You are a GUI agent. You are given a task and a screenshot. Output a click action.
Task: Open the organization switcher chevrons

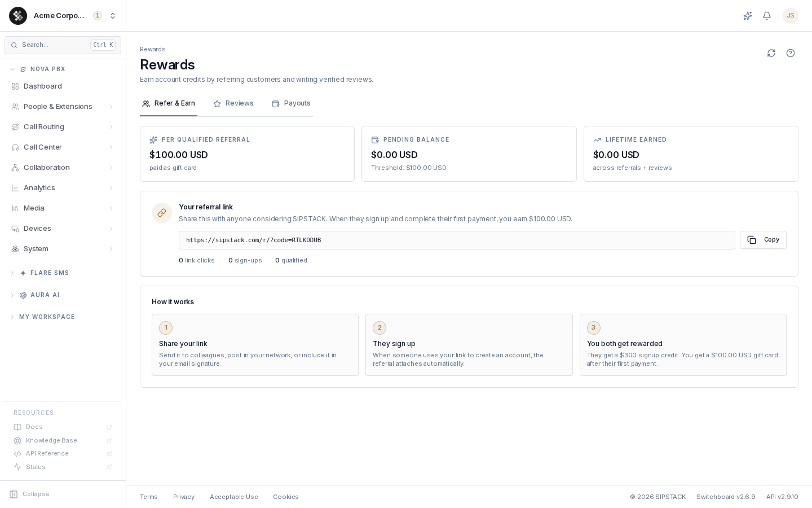(x=113, y=16)
